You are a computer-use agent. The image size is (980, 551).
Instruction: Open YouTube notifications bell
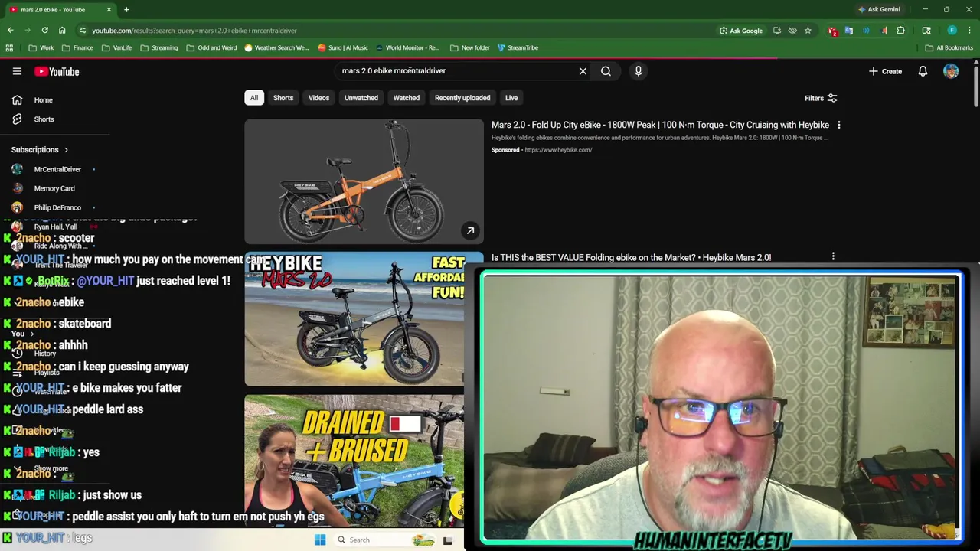[x=923, y=71]
